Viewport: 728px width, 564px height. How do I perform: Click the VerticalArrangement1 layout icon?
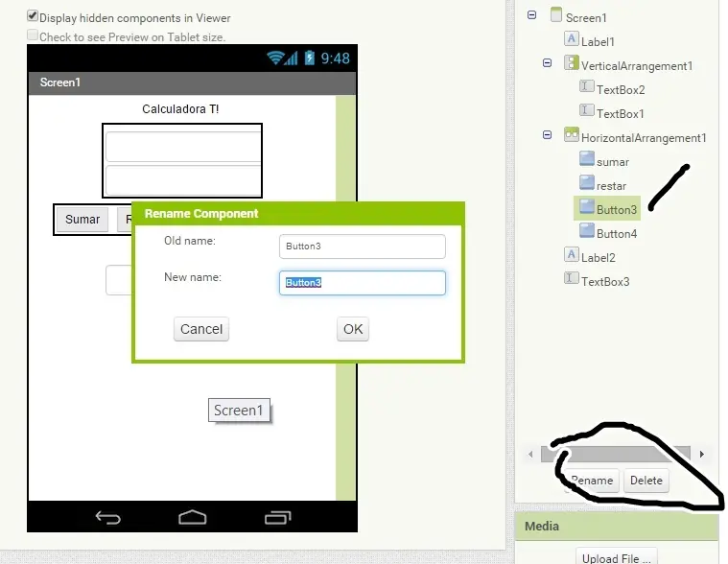pos(571,62)
